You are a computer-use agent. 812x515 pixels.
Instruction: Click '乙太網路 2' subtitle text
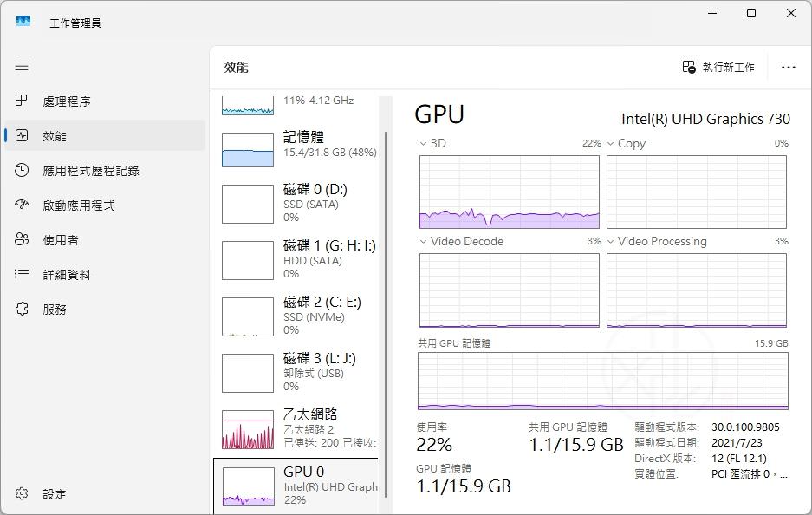(309, 429)
